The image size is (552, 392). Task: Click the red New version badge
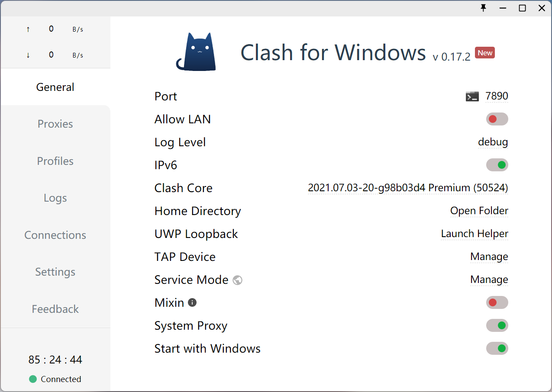[x=485, y=53]
